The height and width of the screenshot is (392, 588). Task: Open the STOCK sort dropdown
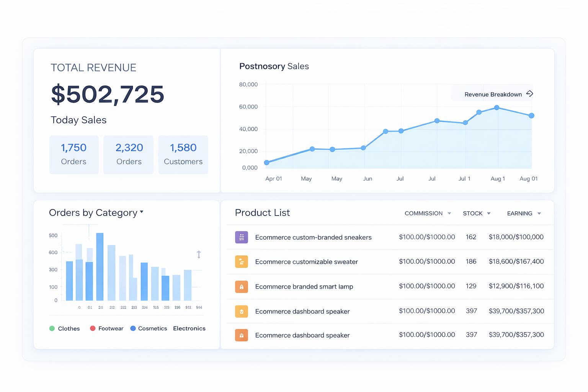pyautogui.click(x=489, y=213)
